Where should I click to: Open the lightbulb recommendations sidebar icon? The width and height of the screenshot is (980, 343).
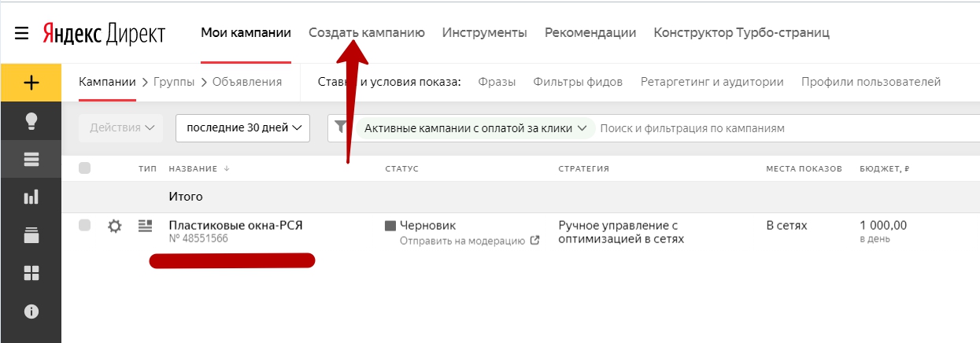click(x=31, y=121)
